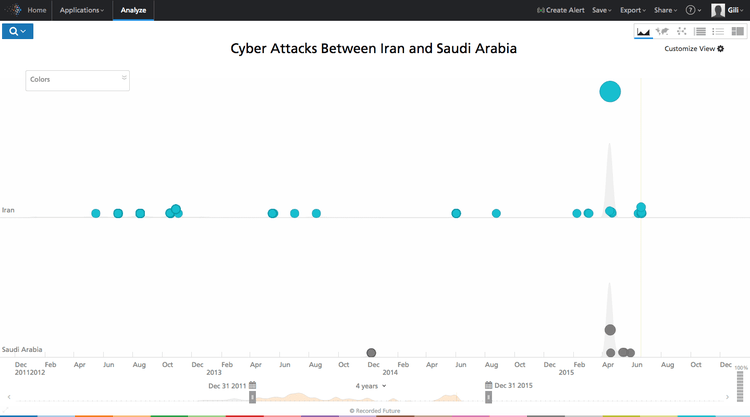The image size is (750, 417).
Task: Switch to the timeline chart view
Action: coord(643,32)
